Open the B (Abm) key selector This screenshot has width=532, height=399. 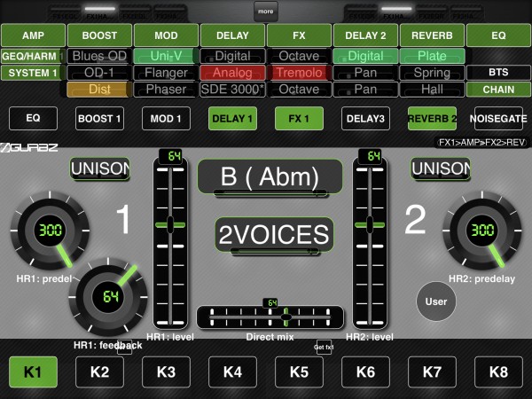(x=270, y=177)
